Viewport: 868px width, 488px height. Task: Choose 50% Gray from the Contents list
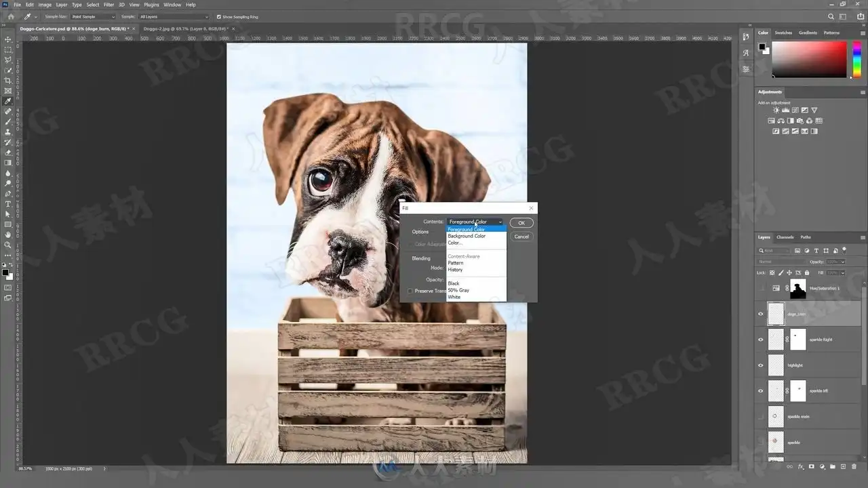[x=476, y=290]
